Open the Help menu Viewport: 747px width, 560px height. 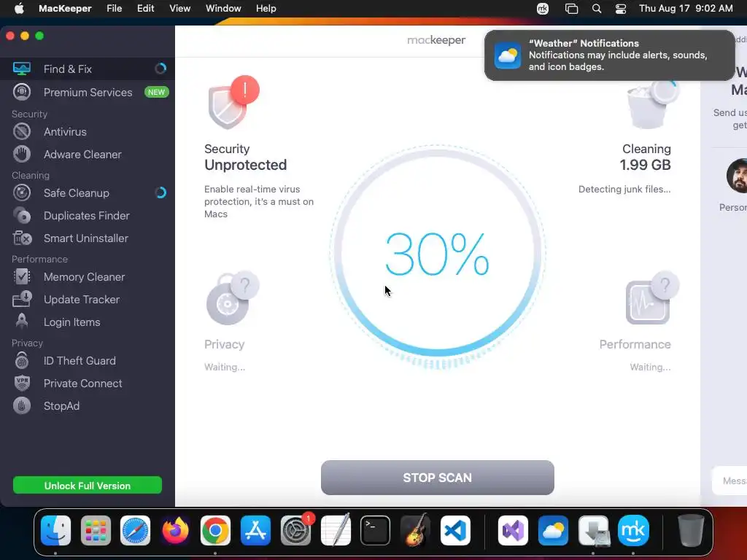pyautogui.click(x=266, y=9)
